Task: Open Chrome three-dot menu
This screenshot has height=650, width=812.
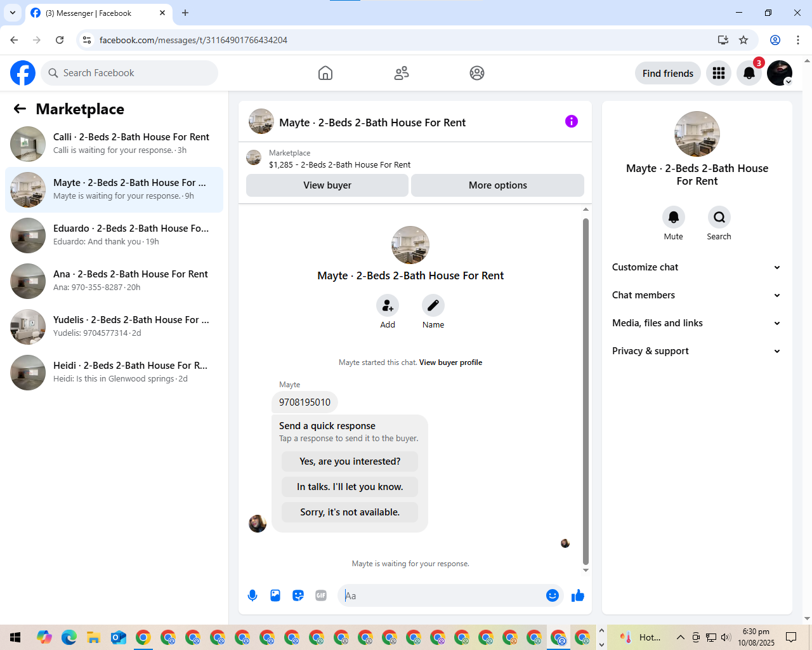Action: click(798, 40)
